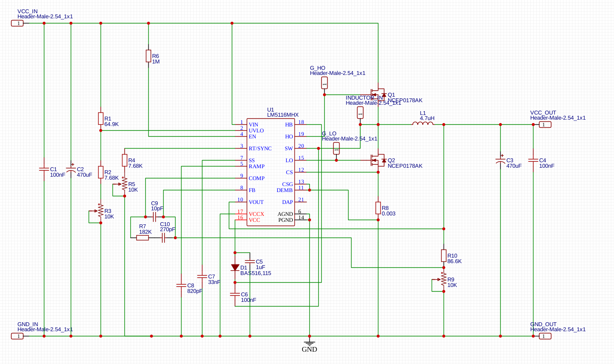The height and width of the screenshot is (364, 614).
Task: Select the DEMB pin label
Action: (285, 190)
